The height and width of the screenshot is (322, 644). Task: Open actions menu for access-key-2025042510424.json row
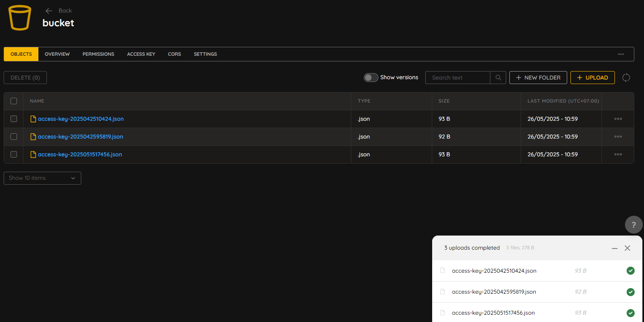point(618,119)
